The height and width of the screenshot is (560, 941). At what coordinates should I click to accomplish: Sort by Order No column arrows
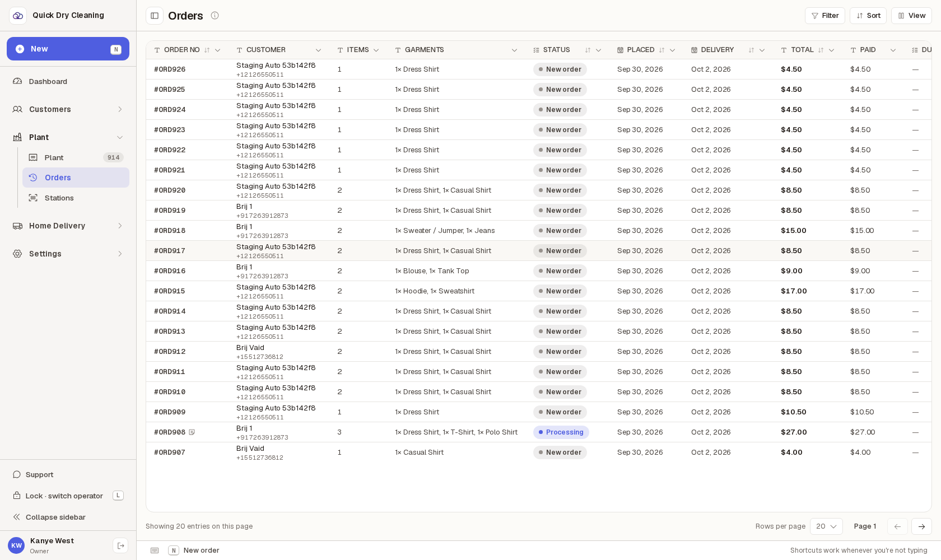pyautogui.click(x=207, y=50)
